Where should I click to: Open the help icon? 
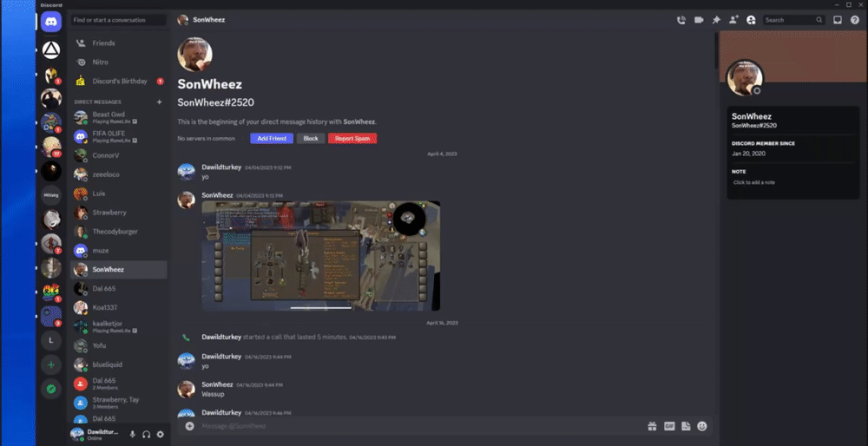click(x=855, y=20)
